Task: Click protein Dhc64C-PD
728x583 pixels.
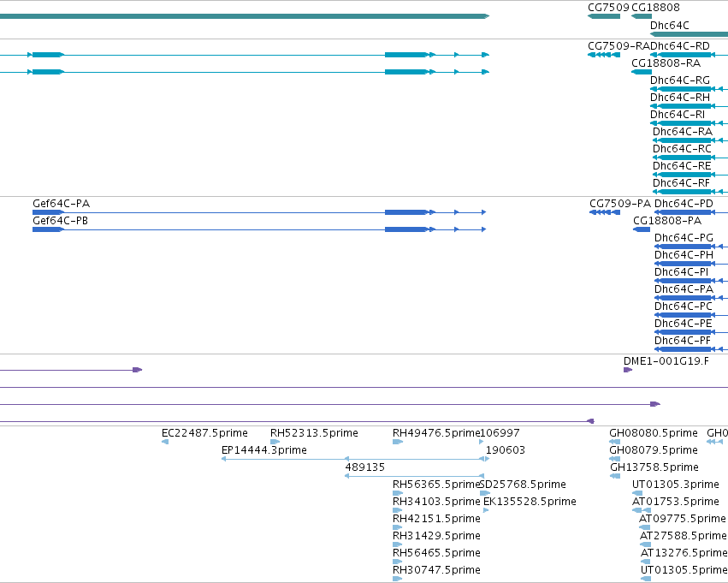Action: point(684,204)
